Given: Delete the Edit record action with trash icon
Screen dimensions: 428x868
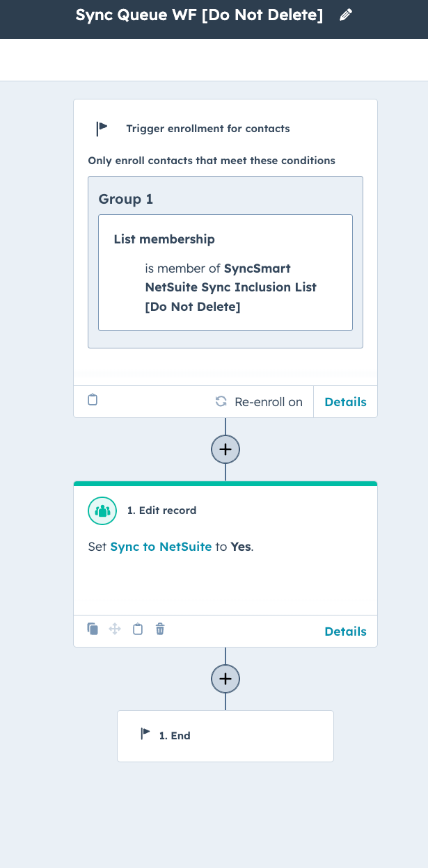Looking at the screenshot, I should pos(160,629).
